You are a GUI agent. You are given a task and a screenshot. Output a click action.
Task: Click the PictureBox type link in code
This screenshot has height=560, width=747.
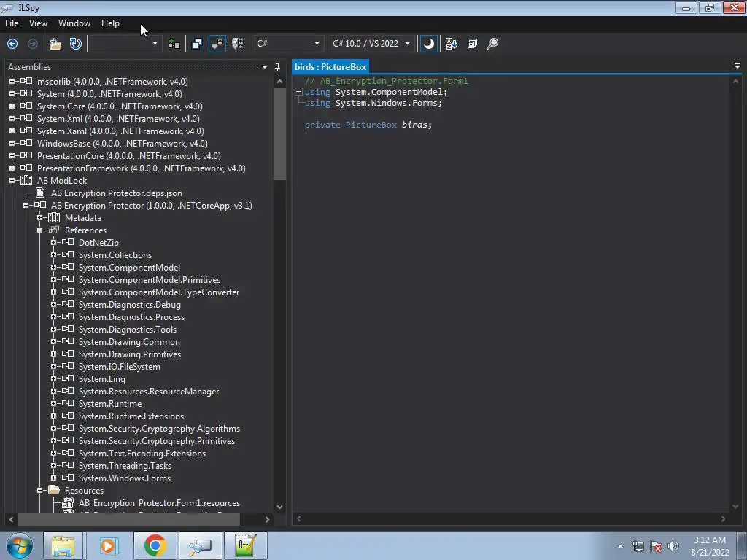(x=371, y=125)
